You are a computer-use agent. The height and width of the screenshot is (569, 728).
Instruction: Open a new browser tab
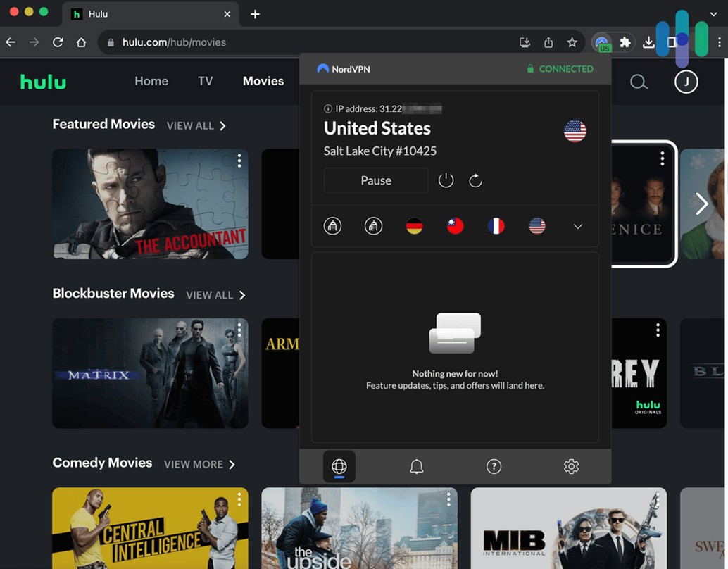255,14
